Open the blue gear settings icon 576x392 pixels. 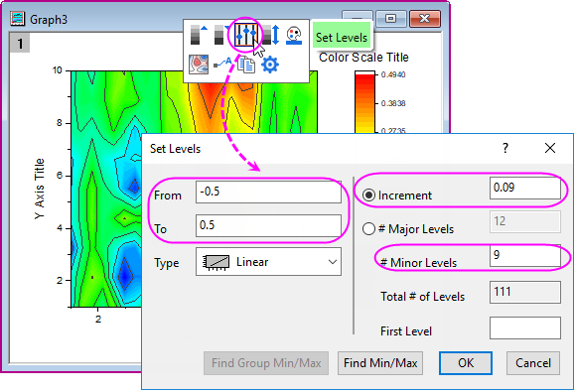pos(270,65)
